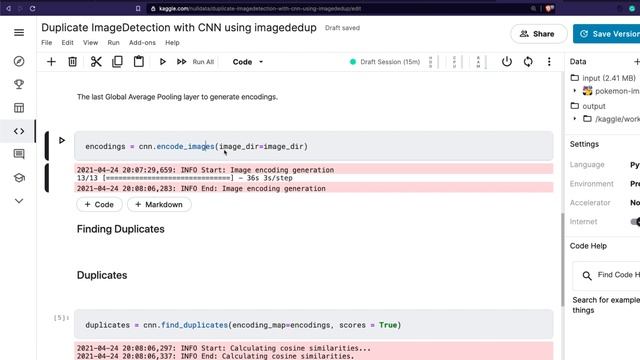Click the Share button
This screenshot has height=360, width=640.
point(538,34)
